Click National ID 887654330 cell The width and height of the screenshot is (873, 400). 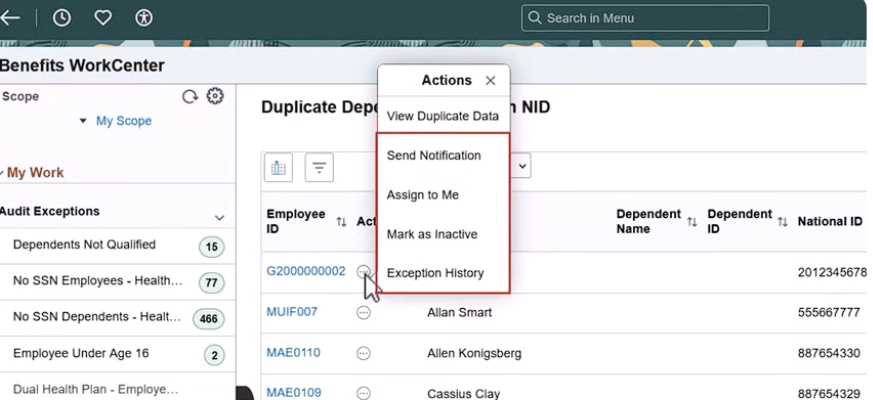[x=828, y=353]
